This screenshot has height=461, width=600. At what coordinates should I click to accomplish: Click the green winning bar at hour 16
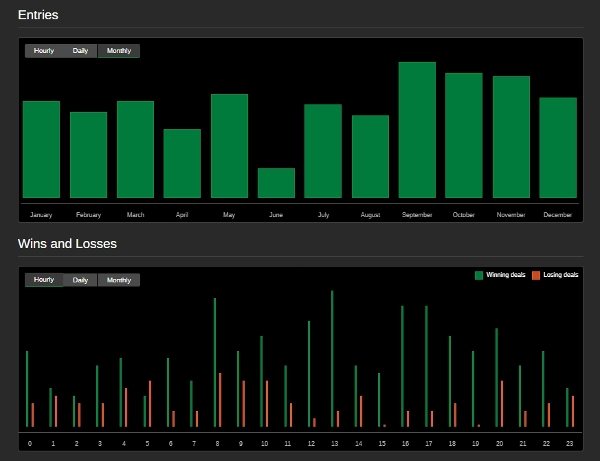[402, 366]
